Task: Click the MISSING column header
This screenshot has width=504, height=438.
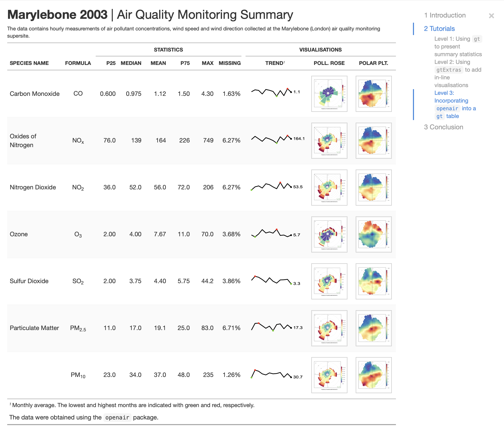Action: pyautogui.click(x=230, y=63)
